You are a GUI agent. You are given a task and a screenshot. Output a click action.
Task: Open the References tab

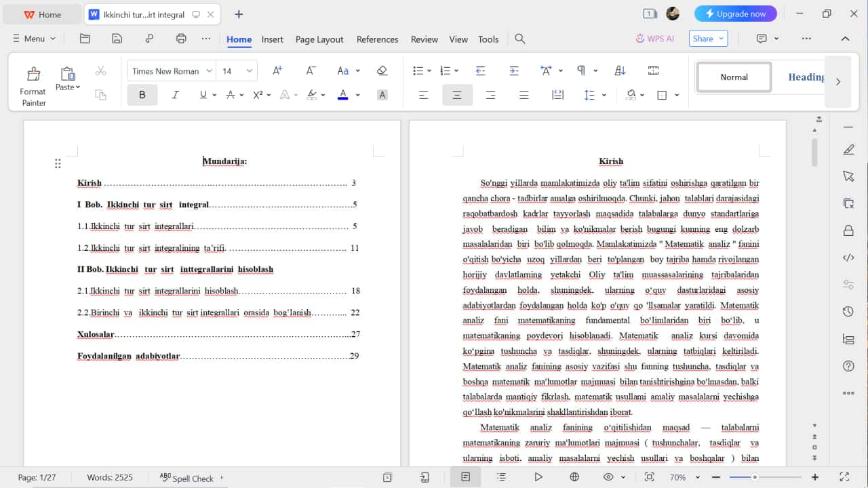click(x=377, y=39)
